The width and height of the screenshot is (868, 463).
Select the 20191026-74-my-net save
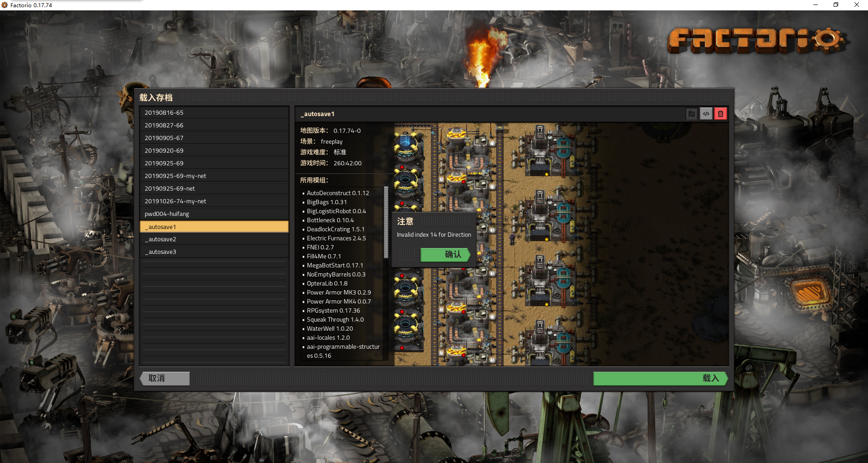pyautogui.click(x=214, y=201)
